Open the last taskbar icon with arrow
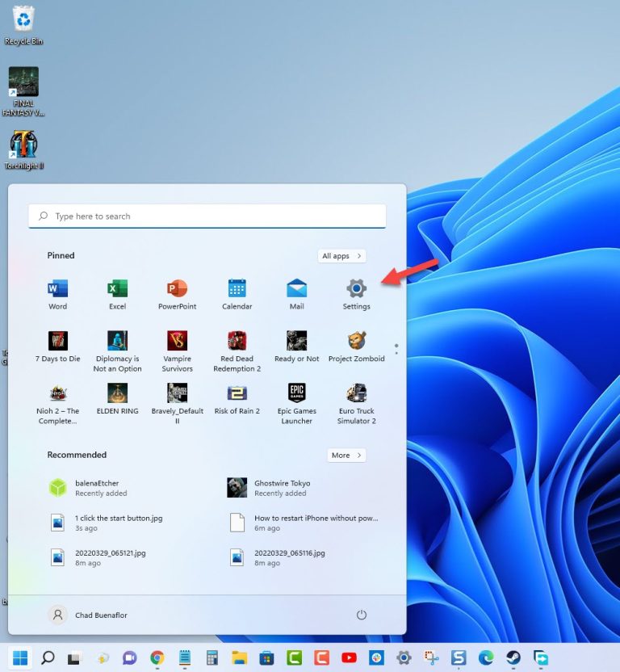This screenshot has width=620, height=672. [541, 657]
